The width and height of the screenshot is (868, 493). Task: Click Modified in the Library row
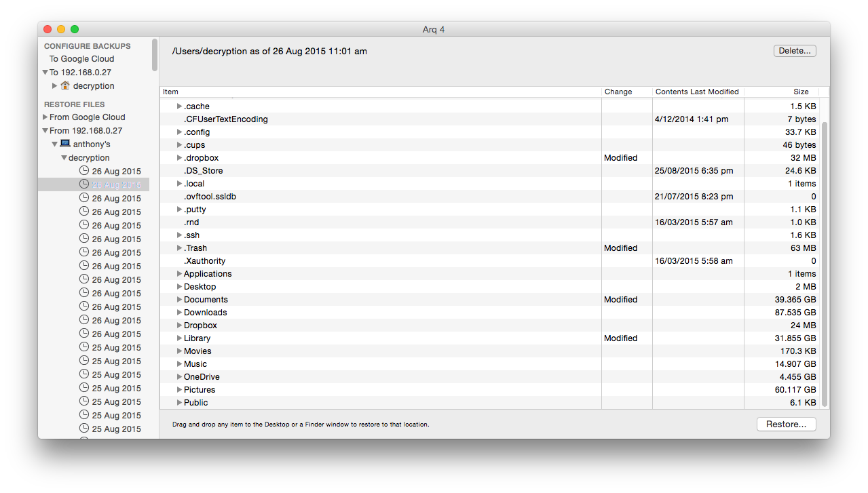coord(621,338)
